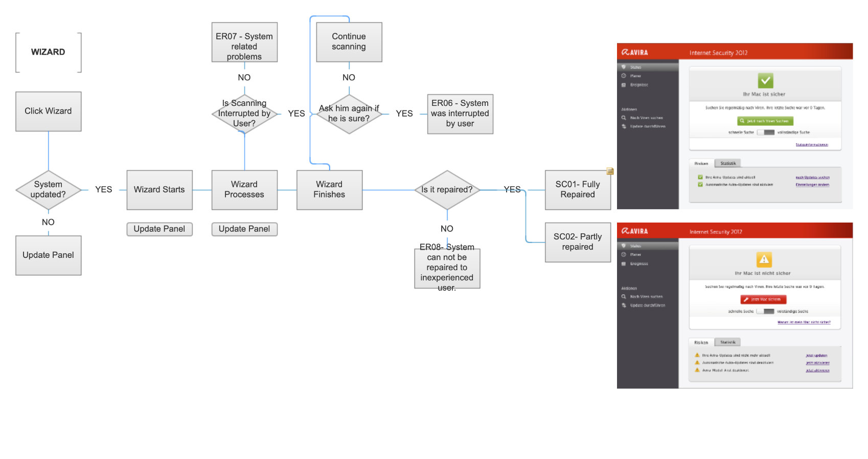Click the sticky note icon beside SC01 box

pos(610,171)
